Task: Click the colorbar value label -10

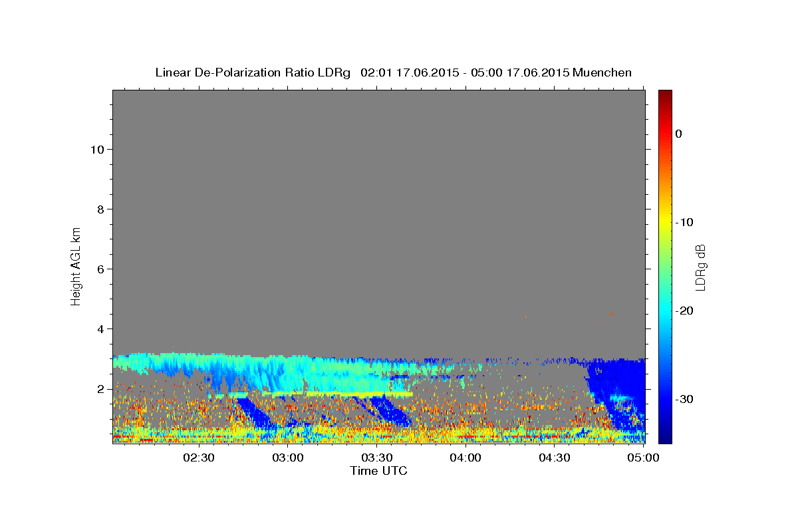Action: (x=684, y=222)
